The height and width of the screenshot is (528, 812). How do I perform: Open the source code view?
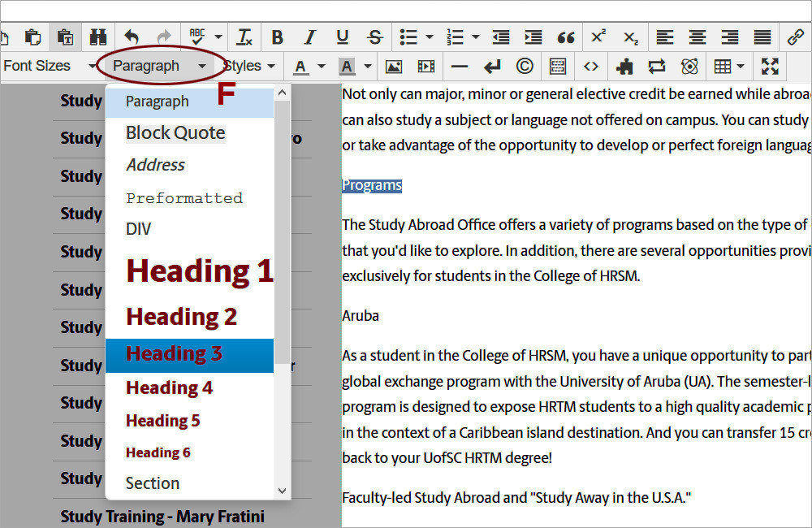tap(592, 66)
